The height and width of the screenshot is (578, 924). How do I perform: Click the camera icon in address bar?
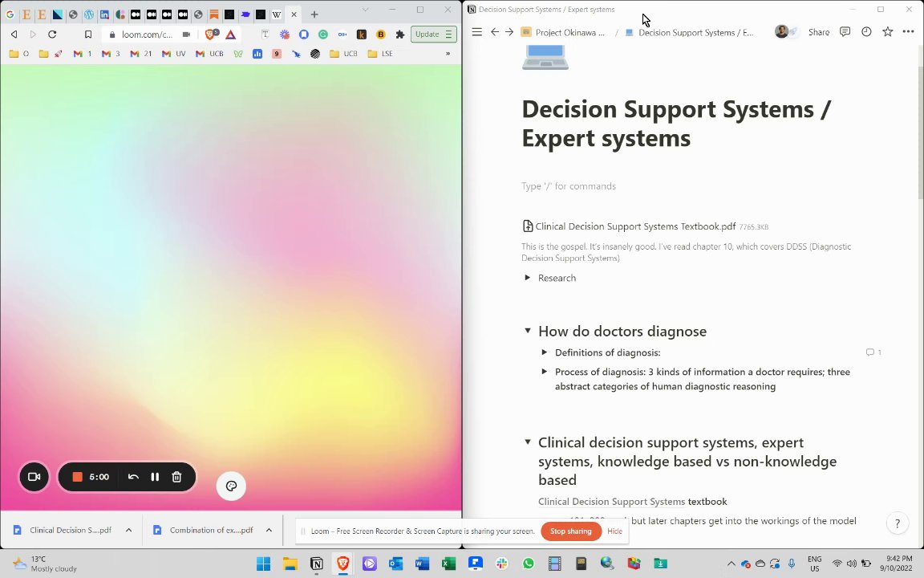(x=186, y=35)
